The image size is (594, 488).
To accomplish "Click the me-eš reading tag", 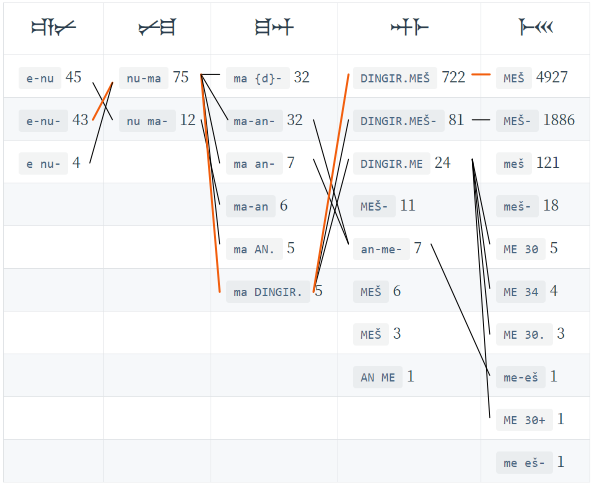I will click(521, 377).
